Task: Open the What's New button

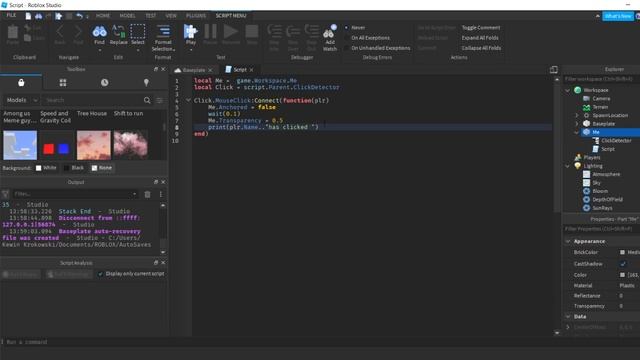Action: click(618, 16)
